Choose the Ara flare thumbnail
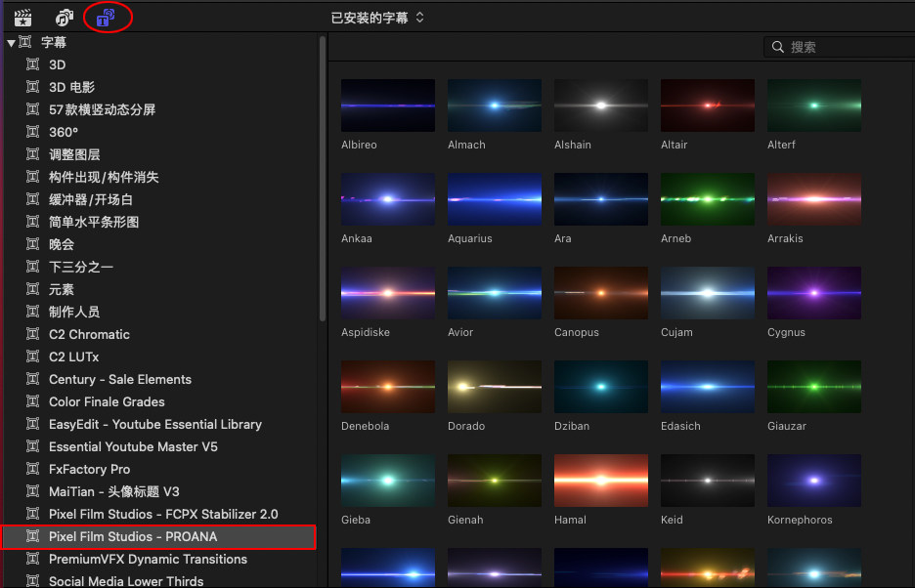This screenshot has width=915, height=588. tap(601, 199)
